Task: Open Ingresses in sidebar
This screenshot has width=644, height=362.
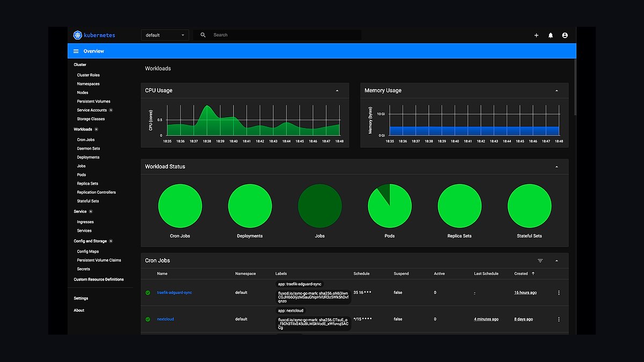Action: pos(85,222)
